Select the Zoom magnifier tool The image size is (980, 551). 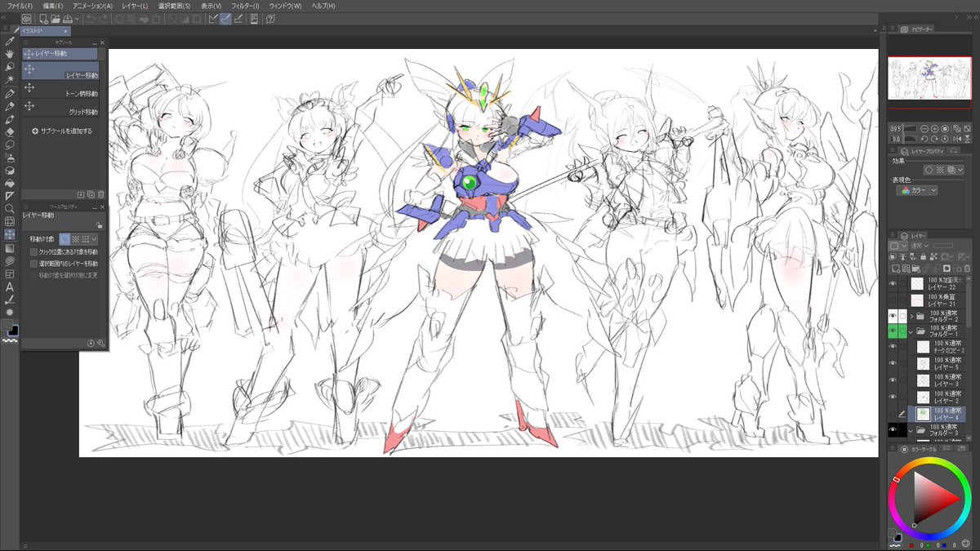point(9,208)
